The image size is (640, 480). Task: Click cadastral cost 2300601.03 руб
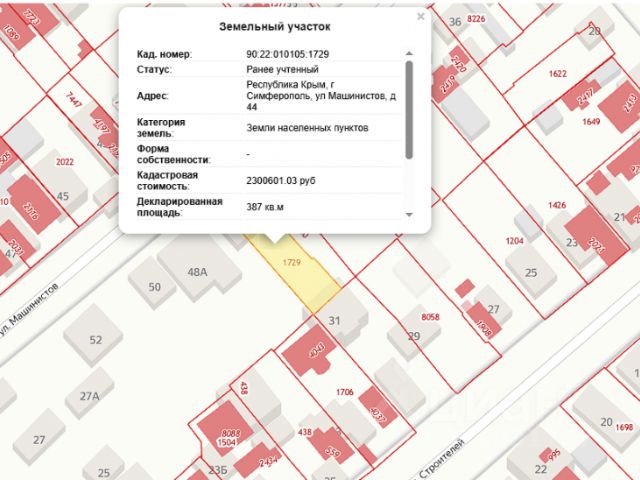pos(280,180)
